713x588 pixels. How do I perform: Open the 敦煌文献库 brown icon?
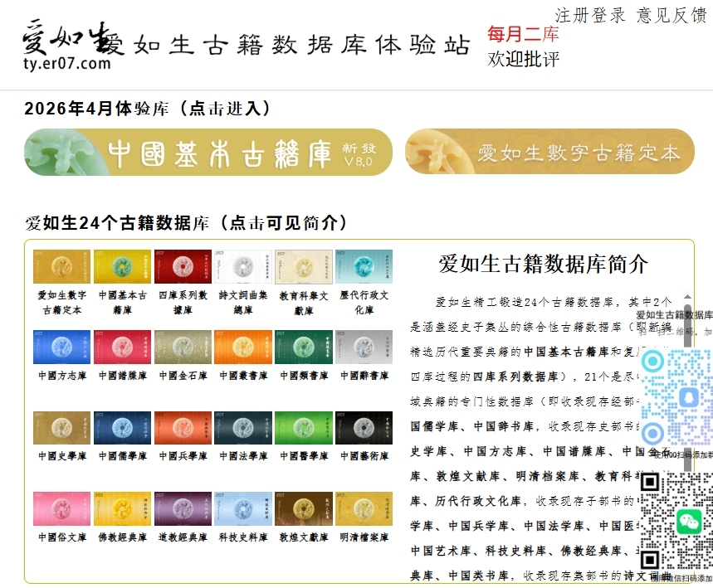tap(304, 509)
